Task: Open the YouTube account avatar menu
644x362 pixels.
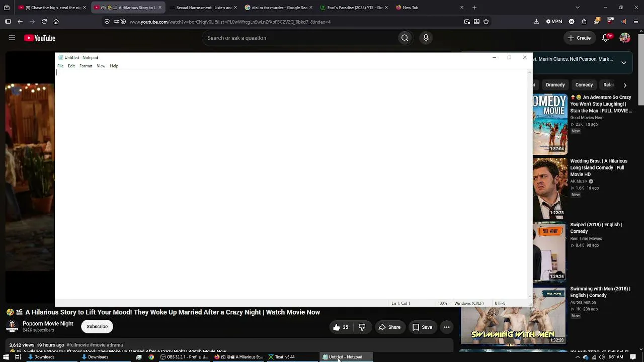Action: (x=625, y=38)
